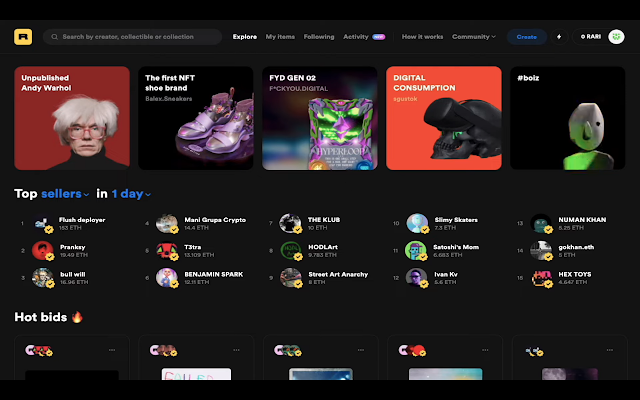640x400 pixels.
Task: Open the FYD GEN 02 banner
Action: click(320, 118)
